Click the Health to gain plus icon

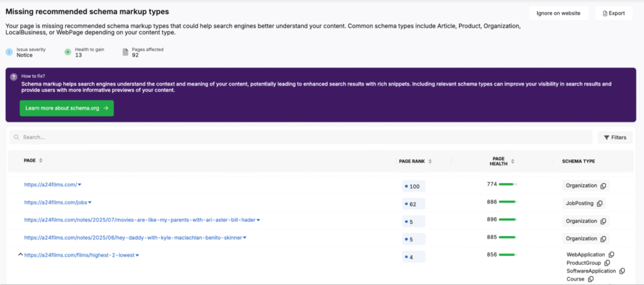coord(68,52)
